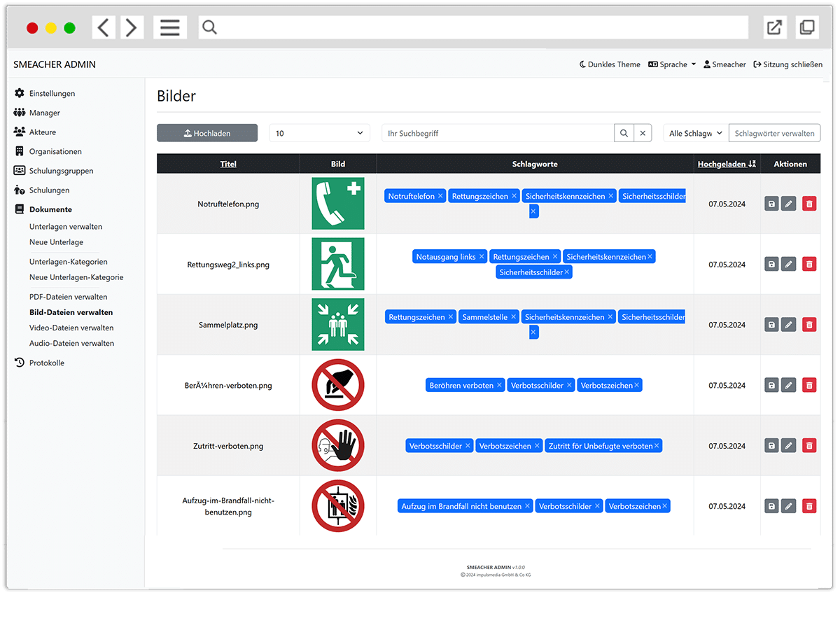Remove Sammelstelle tag
The height and width of the screenshot is (630, 840).
pos(513,317)
